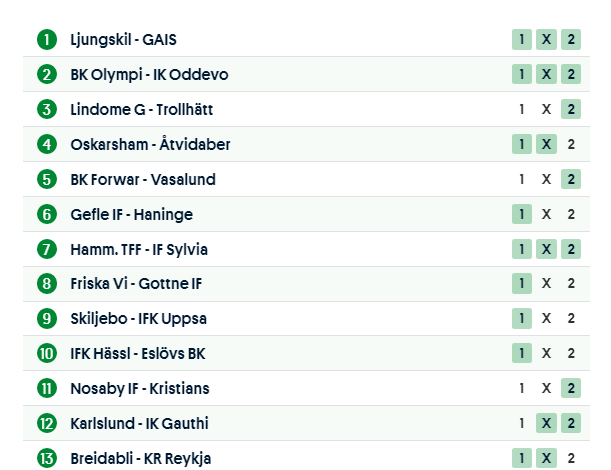Image resolution: width=611 pixels, height=470 pixels.
Task: Toggle draw 'X' for BK Olympi - IK Oddevo
Action: [x=546, y=74]
